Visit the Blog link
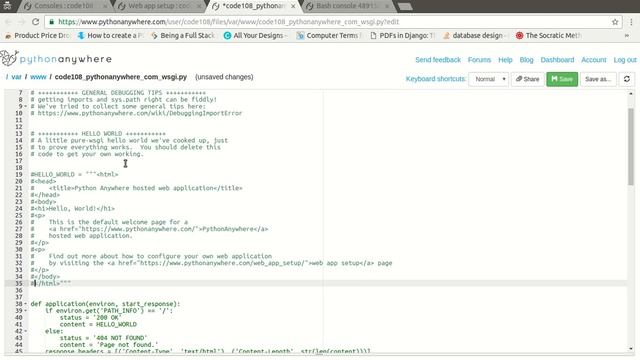The width and height of the screenshot is (640, 360). 526,60
